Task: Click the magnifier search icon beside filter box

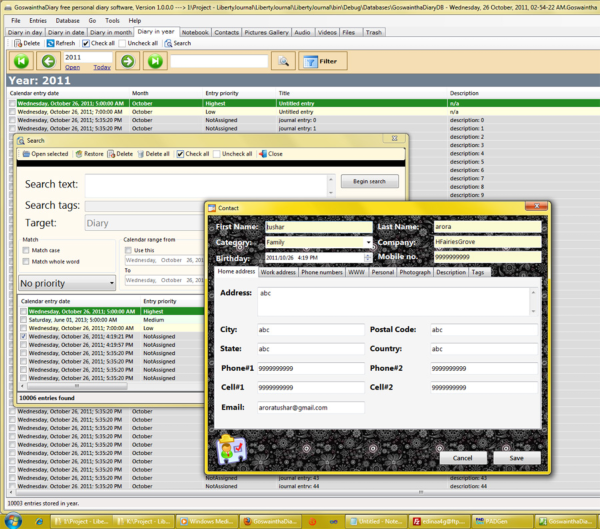Action: pos(282,62)
